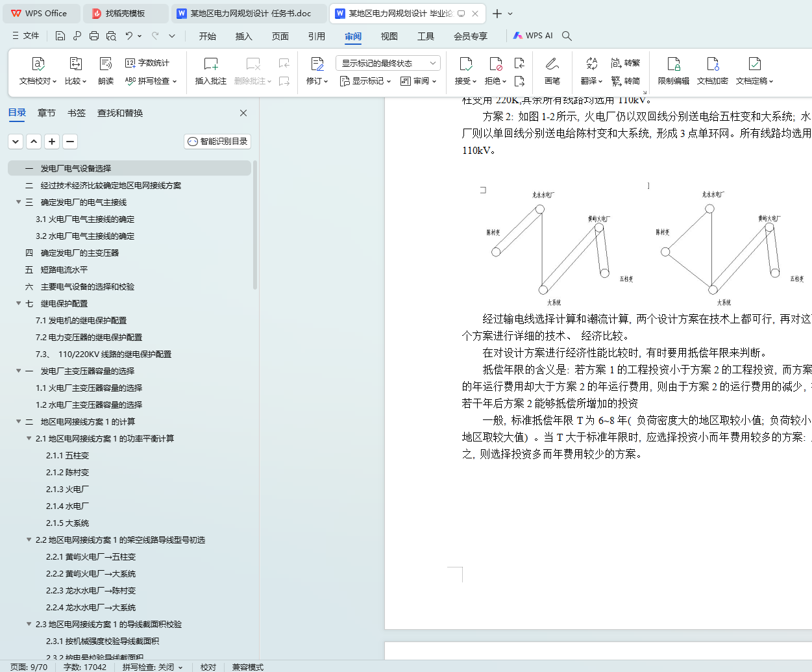Select the 画笔 pen tool
The width and height of the screenshot is (812, 672).
point(552,71)
